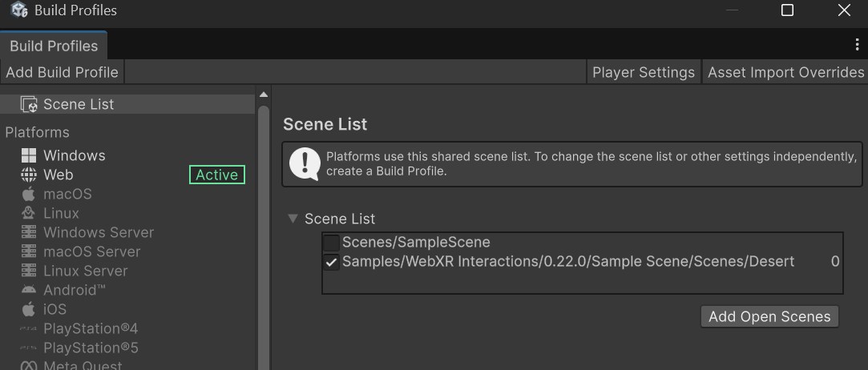Viewport: 868px width, 370px height.
Task: Enable the Scenes/SampleScene checkbox
Action: tap(331, 242)
